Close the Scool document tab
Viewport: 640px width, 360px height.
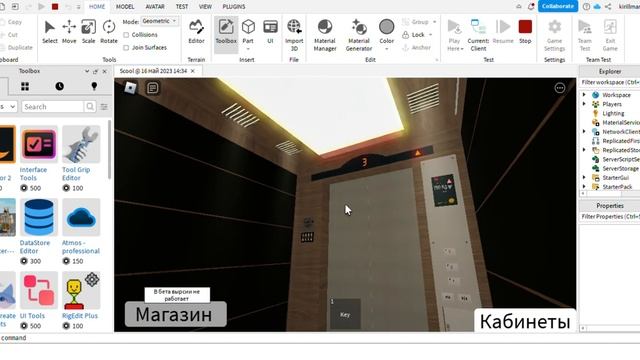click(x=193, y=71)
